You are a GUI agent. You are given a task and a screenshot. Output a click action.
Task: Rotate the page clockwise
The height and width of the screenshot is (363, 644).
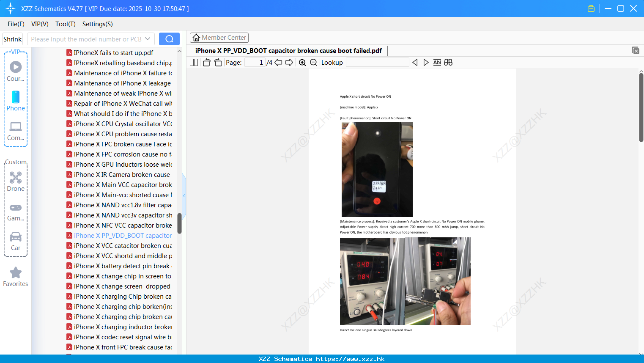coord(218,63)
